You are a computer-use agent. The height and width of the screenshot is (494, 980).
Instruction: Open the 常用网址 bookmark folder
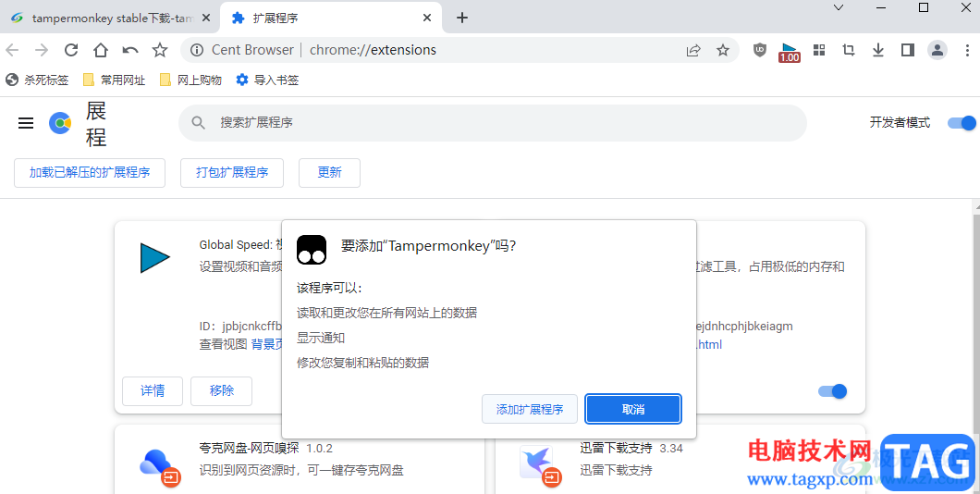tap(115, 80)
